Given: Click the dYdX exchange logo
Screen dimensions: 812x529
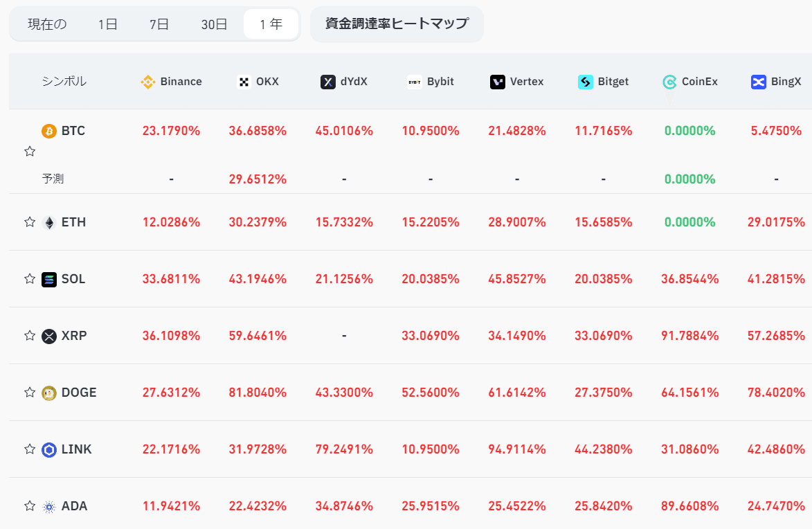Looking at the screenshot, I should pyautogui.click(x=327, y=81).
